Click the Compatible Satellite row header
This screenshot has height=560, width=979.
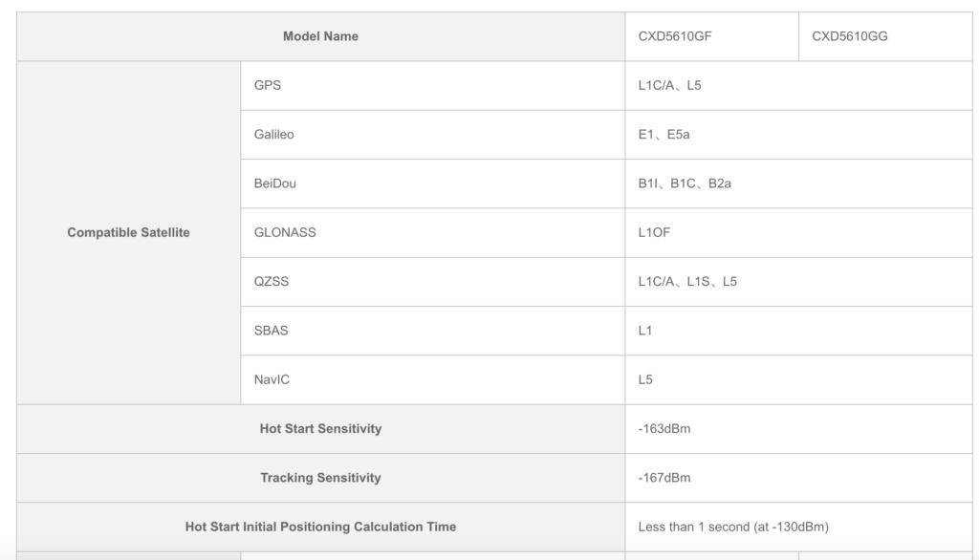(129, 232)
